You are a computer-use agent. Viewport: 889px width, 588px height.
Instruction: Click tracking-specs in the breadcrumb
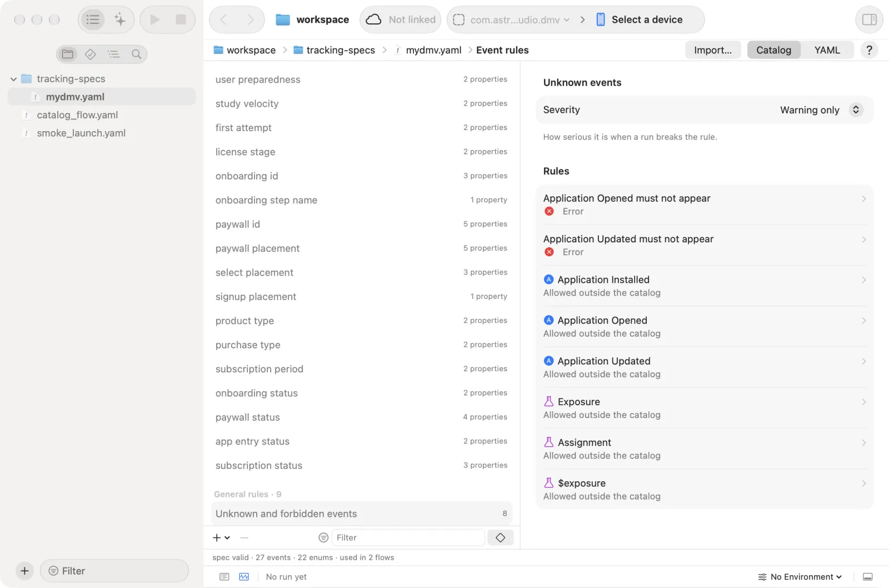point(334,50)
